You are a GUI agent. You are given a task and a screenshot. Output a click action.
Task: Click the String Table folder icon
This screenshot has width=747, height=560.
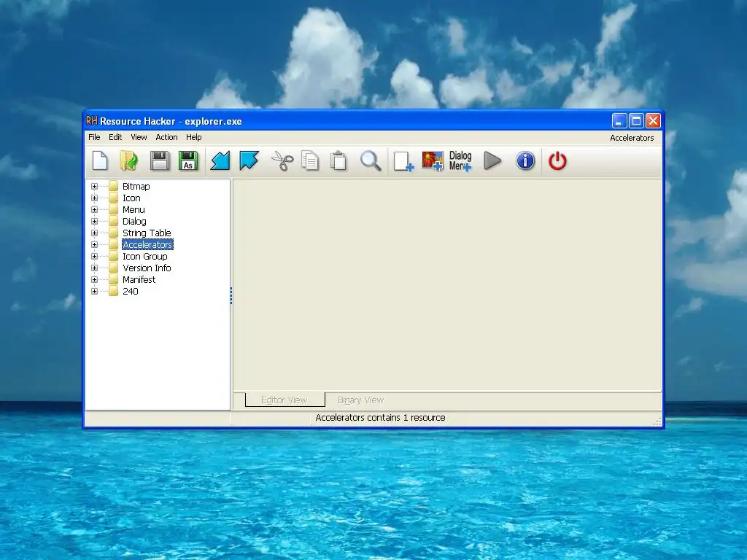point(113,233)
